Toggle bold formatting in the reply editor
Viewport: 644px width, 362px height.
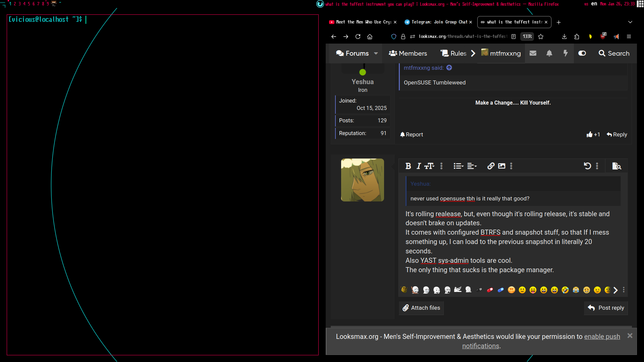point(408,166)
